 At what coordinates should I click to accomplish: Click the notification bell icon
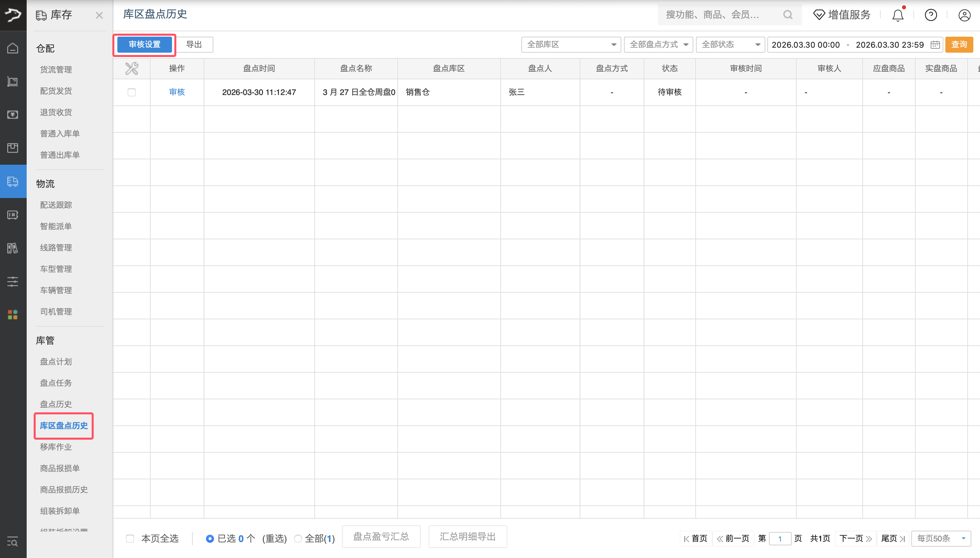[897, 15]
